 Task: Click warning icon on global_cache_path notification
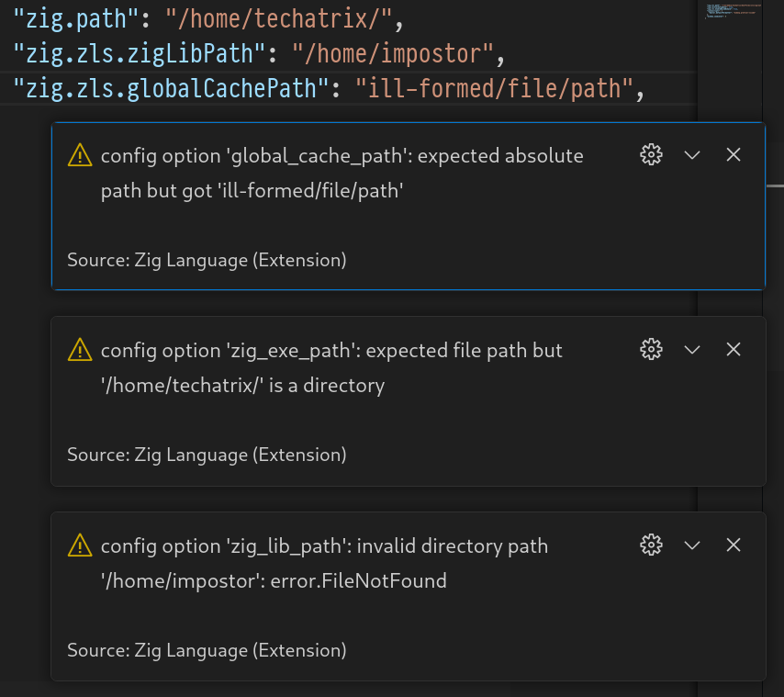[80, 155]
